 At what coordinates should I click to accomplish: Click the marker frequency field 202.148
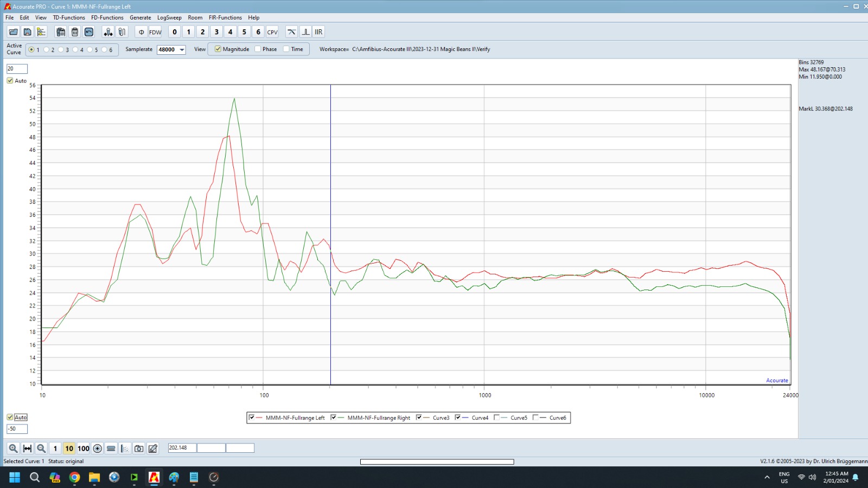click(182, 448)
